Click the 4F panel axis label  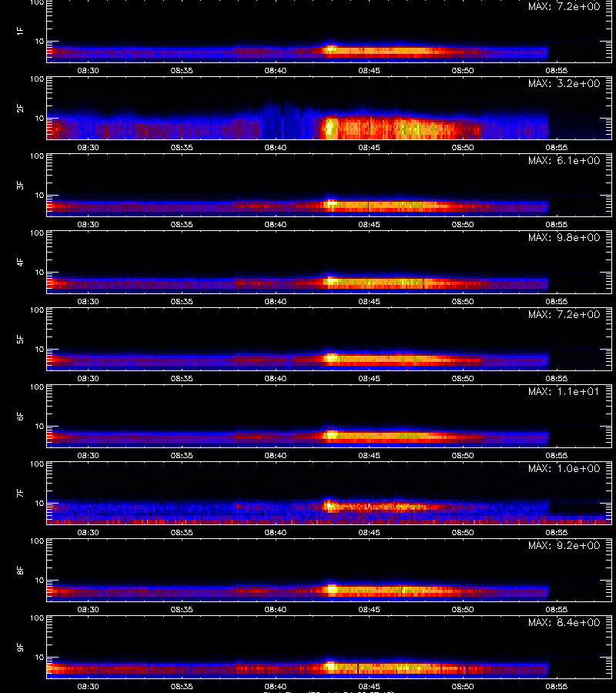(x=20, y=262)
